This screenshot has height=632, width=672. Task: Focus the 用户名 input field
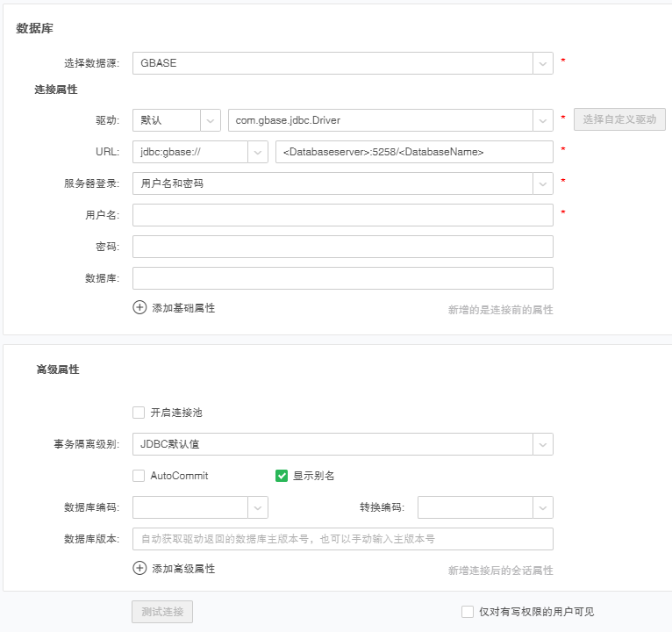click(342, 215)
